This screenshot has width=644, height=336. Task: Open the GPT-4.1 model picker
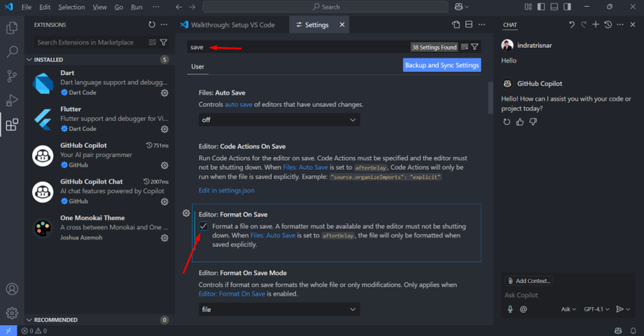click(x=596, y=309)
